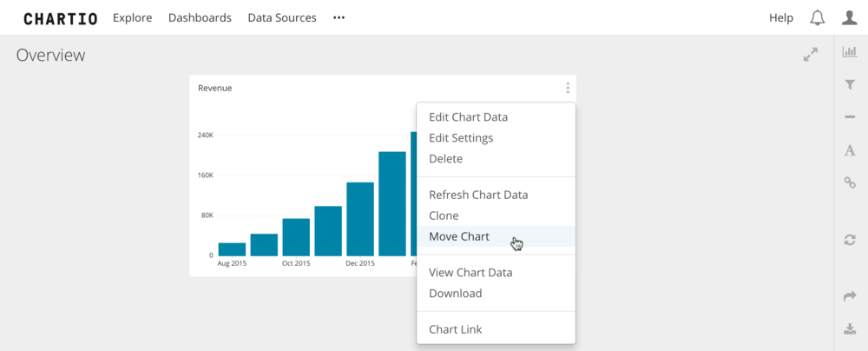The height and width of the screenshot is (351, 868).
Task: Add a text element using the A icon
Action: tap(850, 149)
